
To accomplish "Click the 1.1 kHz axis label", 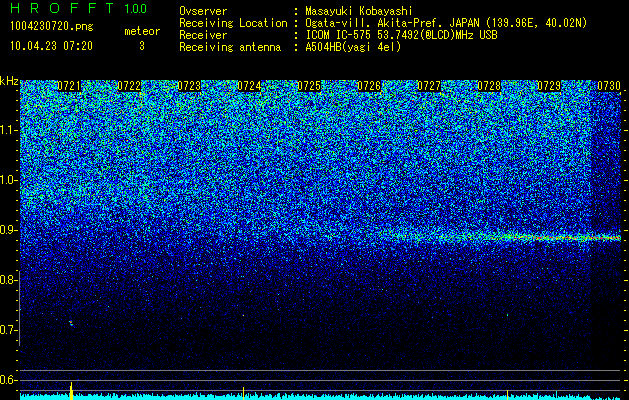I will [8, 130].
